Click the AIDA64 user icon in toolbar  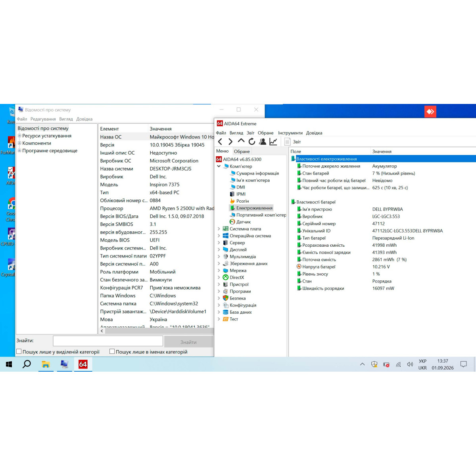click(263, 142)
